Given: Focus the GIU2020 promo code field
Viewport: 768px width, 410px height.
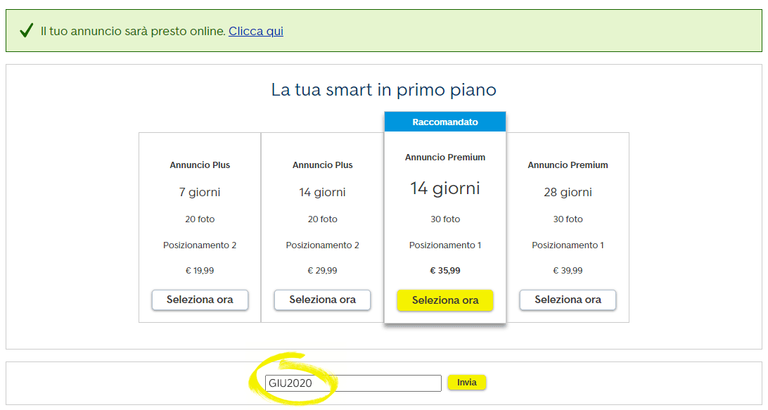Looking at the screenshot, I should [x=353, y=383].
